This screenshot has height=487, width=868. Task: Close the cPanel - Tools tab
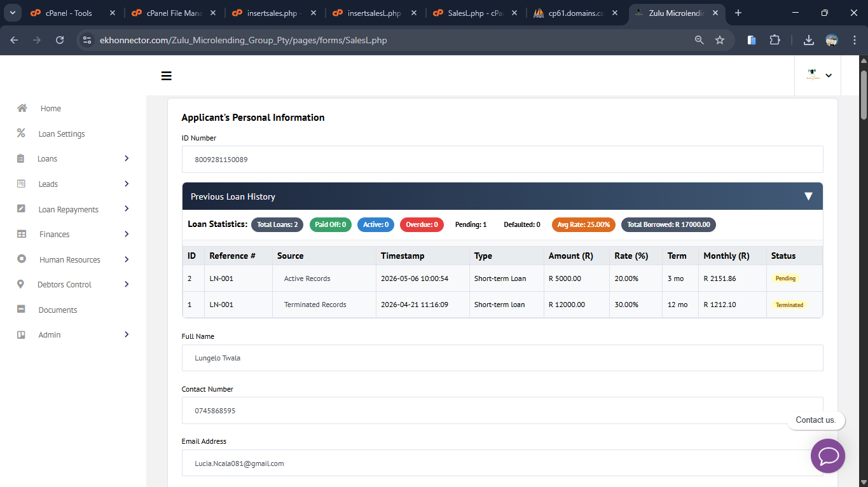113,13
